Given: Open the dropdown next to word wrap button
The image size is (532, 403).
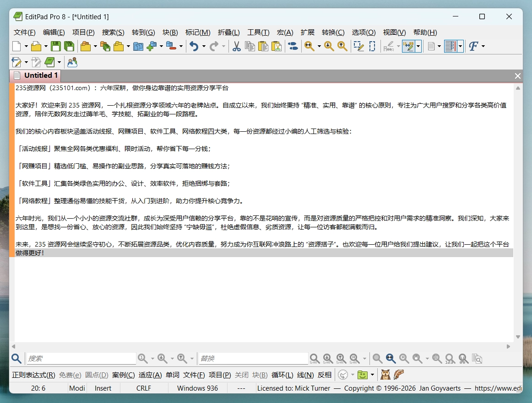Looking at the screenshot, I should tap(418, 46).
